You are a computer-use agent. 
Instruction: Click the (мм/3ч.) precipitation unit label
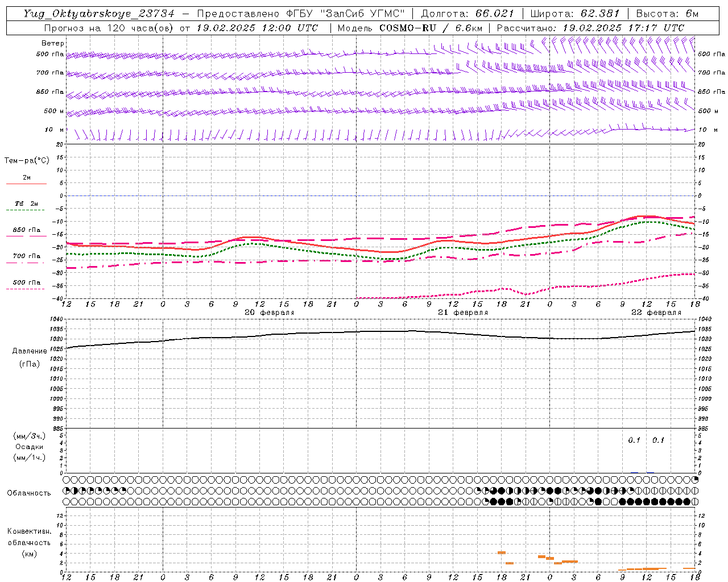[x=30, y=436]
